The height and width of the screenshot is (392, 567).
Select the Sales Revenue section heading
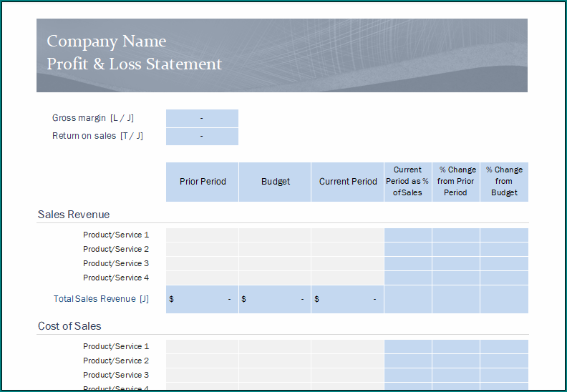coord(74,215)
